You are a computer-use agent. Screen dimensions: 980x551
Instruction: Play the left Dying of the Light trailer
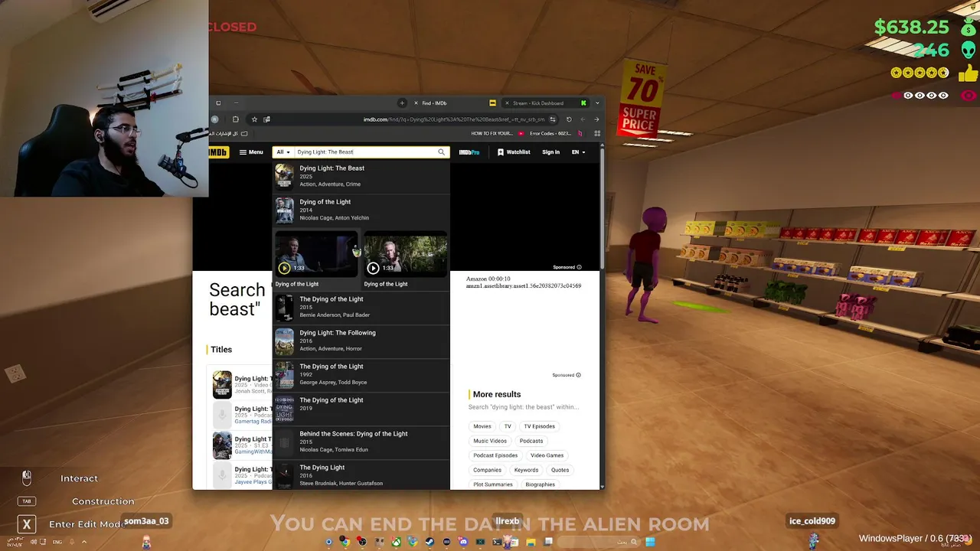[316, 255]
